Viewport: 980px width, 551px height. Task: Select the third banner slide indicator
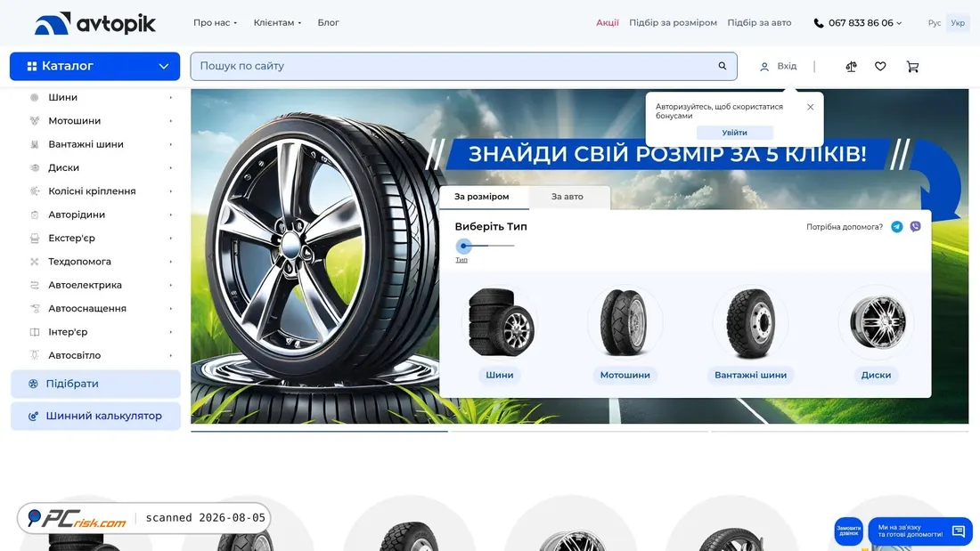click(x=839, y=431)
